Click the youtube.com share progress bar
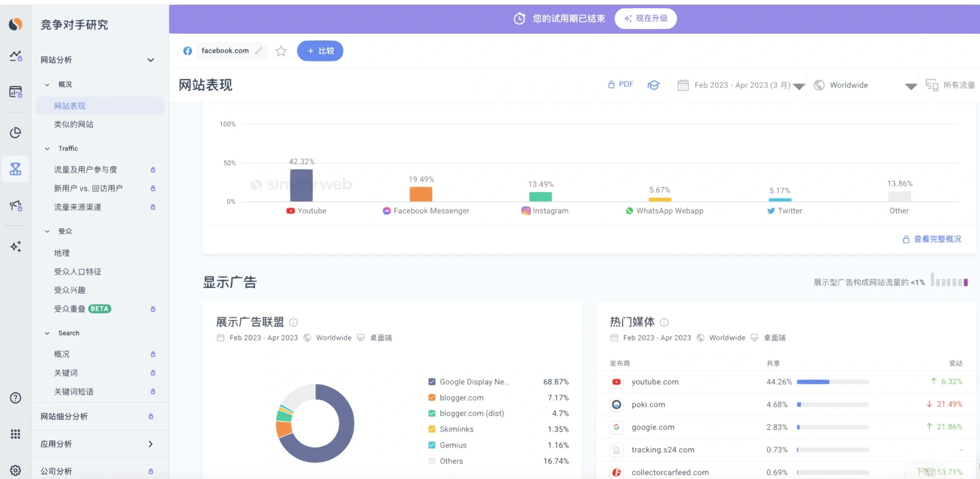This screenshot has height=479, width=980. (832, 382)
